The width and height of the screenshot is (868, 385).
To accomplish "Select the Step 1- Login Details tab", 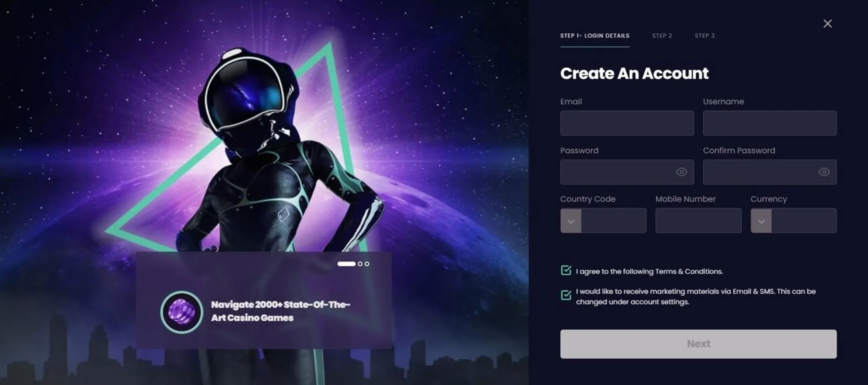I will click(595, 36).
